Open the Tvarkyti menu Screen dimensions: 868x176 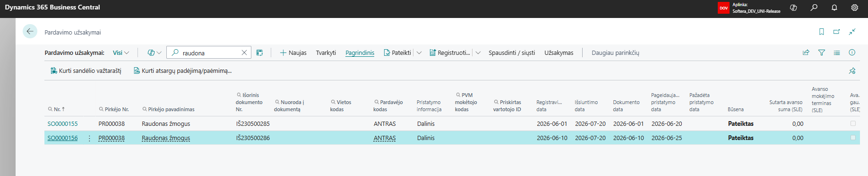pos(326,53)
